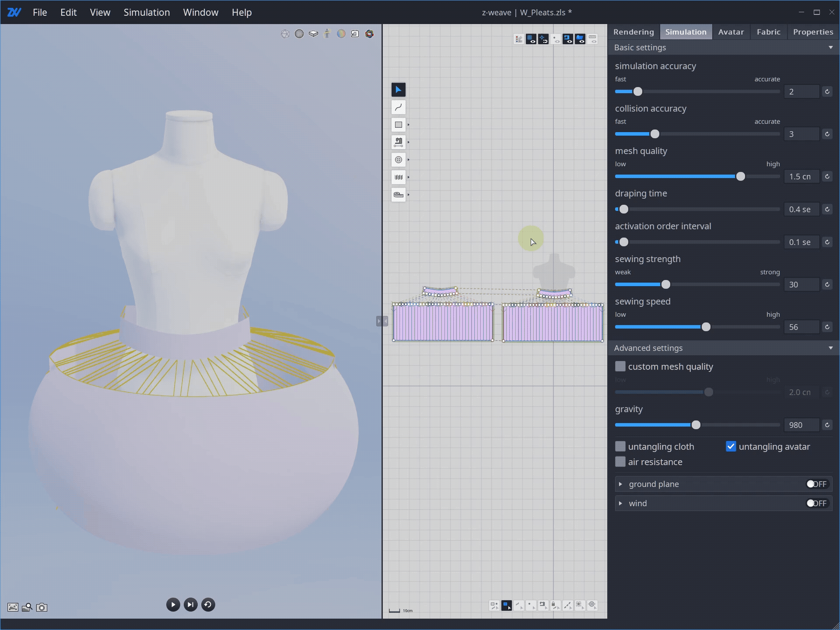Edit the draping time input field

[801, 209]
